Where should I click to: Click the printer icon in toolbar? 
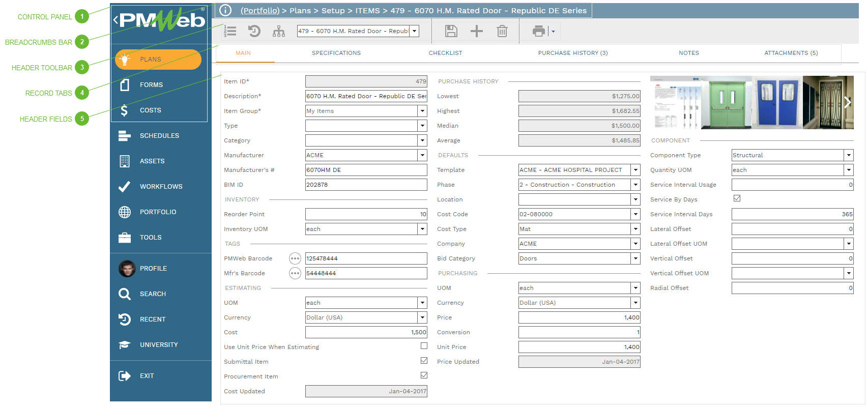538,32
